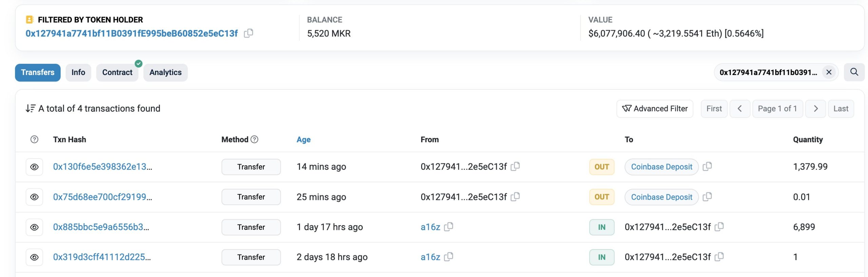Open transaction hash 0x319d3cff41112d225
Screen dimensions: 868x277
coord(102,257)
